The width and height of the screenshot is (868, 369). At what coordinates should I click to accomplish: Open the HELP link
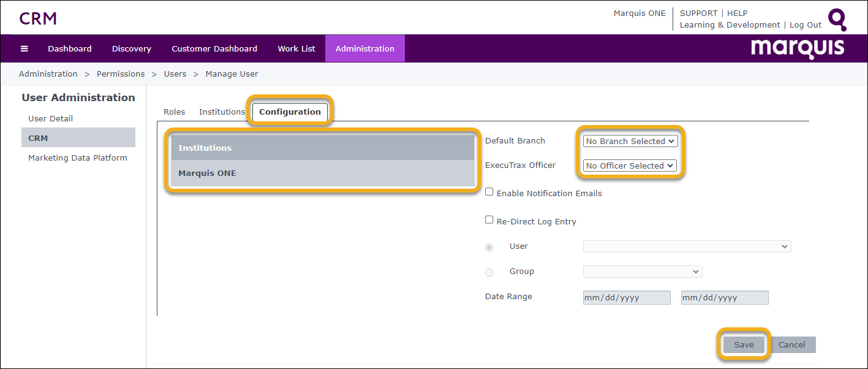737,13
